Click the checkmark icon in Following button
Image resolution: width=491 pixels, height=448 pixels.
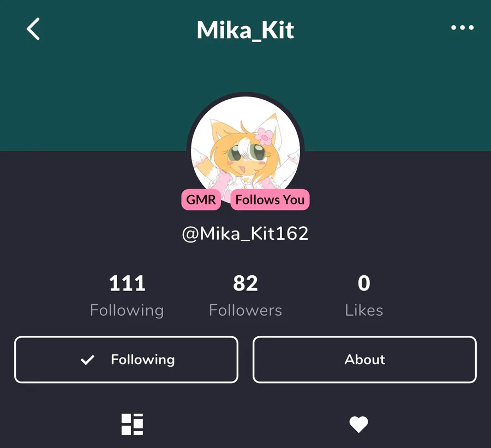87,360
